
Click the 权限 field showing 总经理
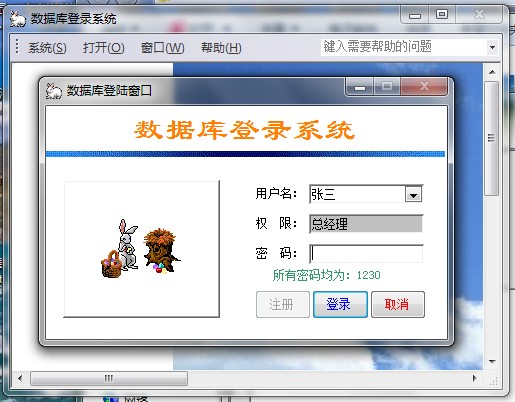[x=366, y=224]
